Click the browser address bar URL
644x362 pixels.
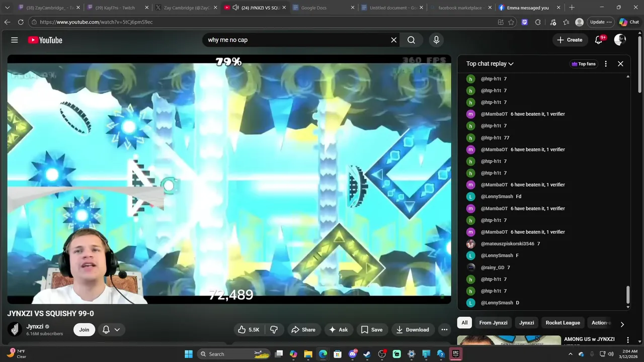pos(96,22)
